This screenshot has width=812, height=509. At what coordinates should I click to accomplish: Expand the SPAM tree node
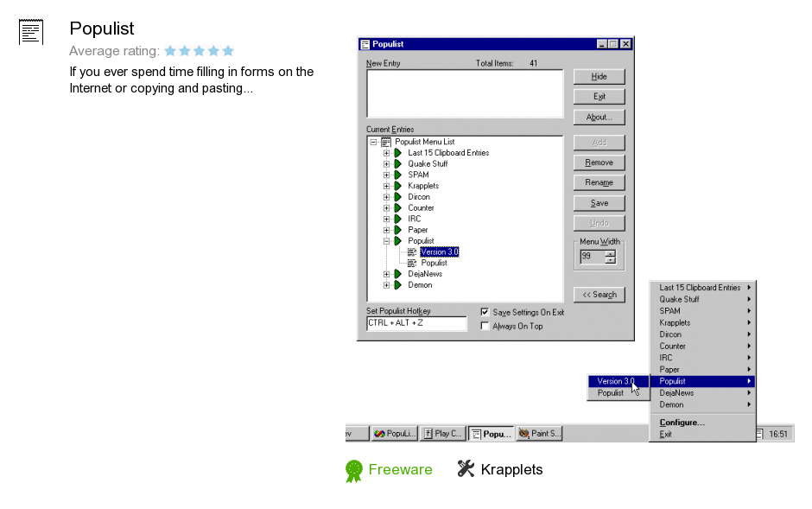coord(386,175)
